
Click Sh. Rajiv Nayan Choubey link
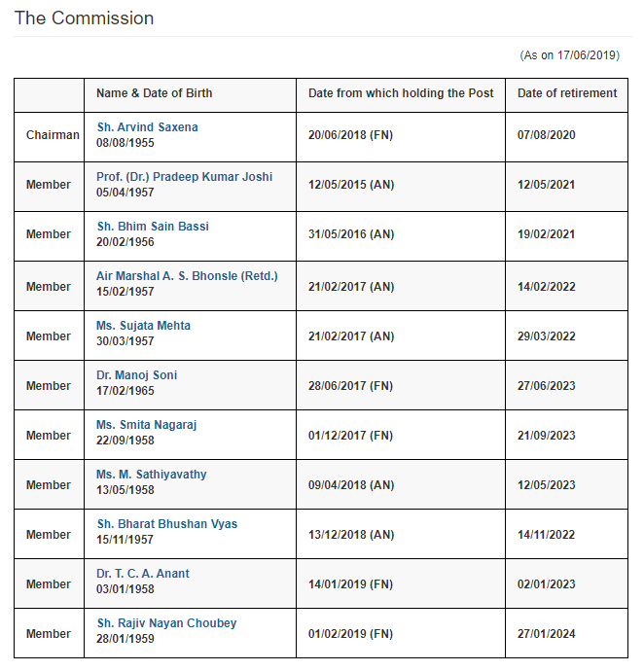point(166,623)
